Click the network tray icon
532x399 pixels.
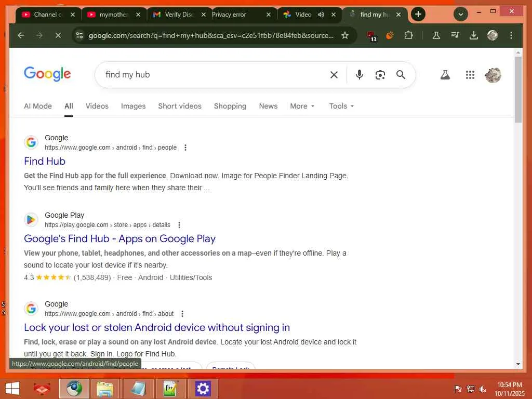[470, 389]
